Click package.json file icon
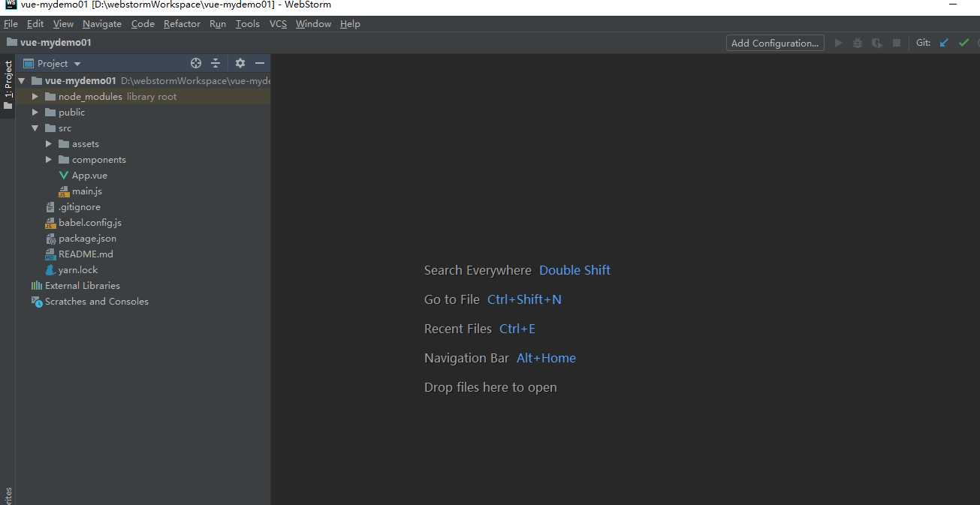The width and height of the screenshot is (980, 505). pos(50,239)
